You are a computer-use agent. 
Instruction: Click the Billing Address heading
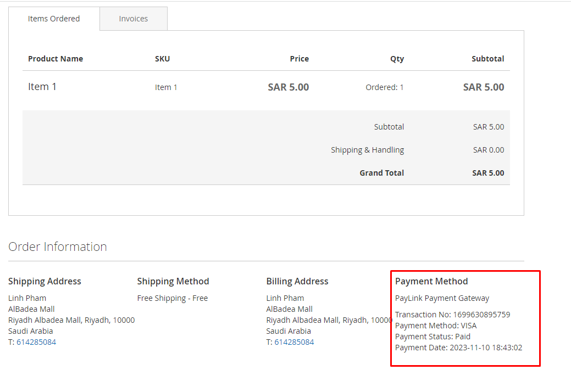click(297, 281)
